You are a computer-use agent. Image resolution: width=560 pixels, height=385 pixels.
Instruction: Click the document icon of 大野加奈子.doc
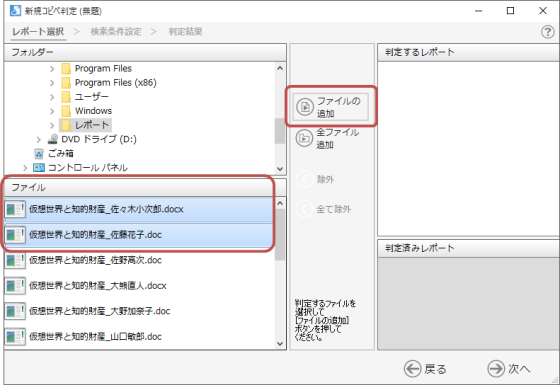(15, 311)
